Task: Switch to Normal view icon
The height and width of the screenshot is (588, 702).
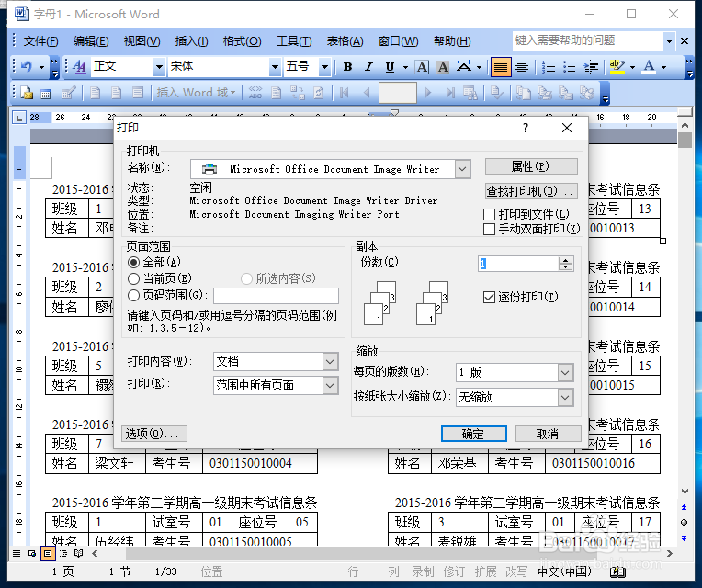Action: [17, 554]
